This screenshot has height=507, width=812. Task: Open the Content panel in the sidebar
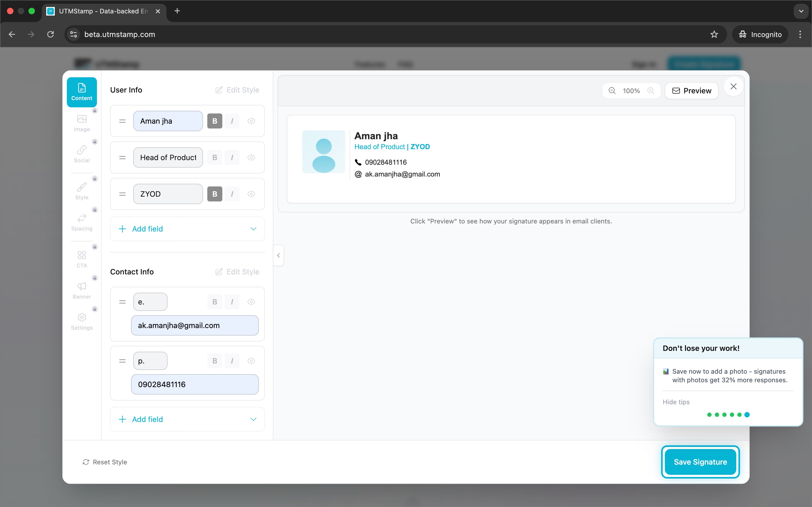[x=82, y=91]
